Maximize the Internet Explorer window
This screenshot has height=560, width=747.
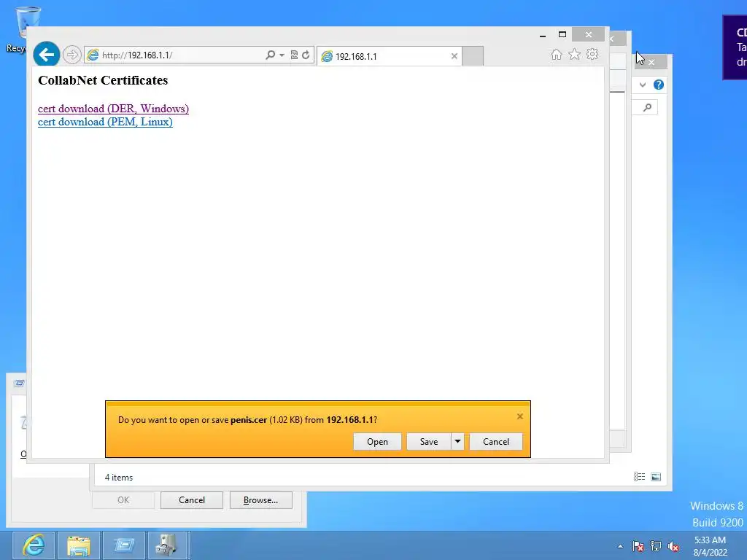coord(562,34)
